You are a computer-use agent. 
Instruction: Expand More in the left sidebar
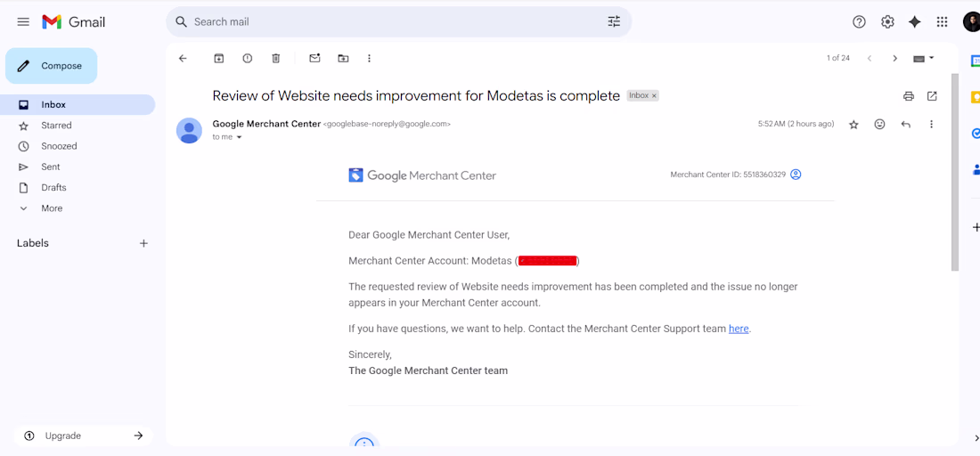pyautogui.click(x=52, y=208)
